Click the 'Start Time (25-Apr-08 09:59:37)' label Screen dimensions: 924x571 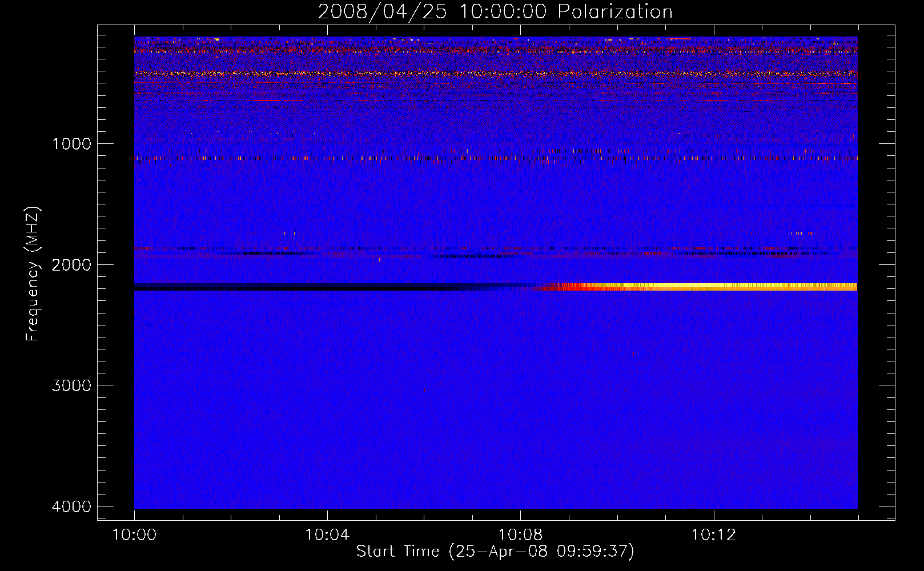(495, 552)
